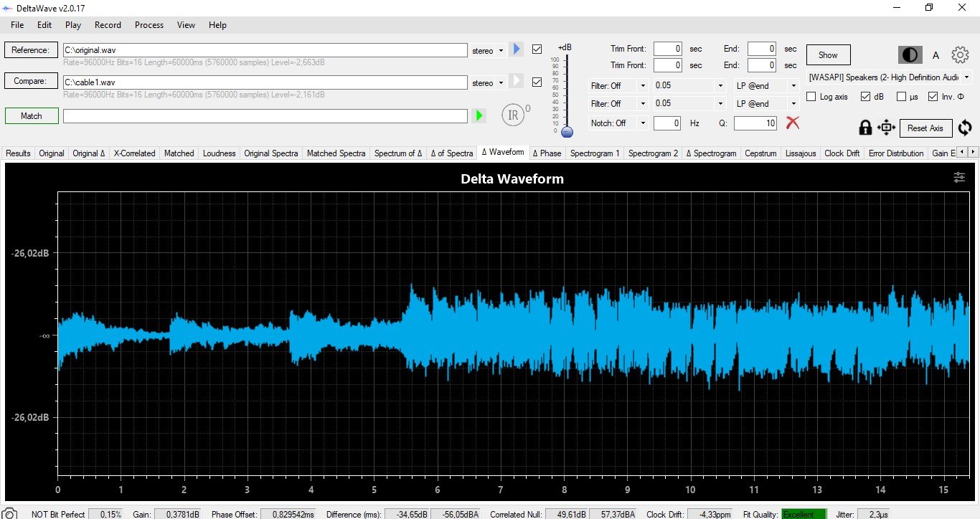Screen dimensions: 980x519
Task: Click the Show button
Action: pyautogui.click(x=828, y=54)
